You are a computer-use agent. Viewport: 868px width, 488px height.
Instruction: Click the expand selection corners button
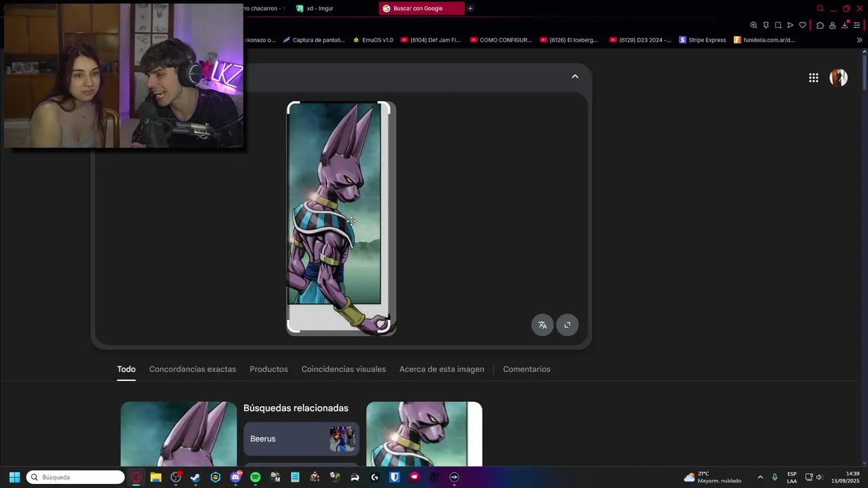click(x=568, y=325)
